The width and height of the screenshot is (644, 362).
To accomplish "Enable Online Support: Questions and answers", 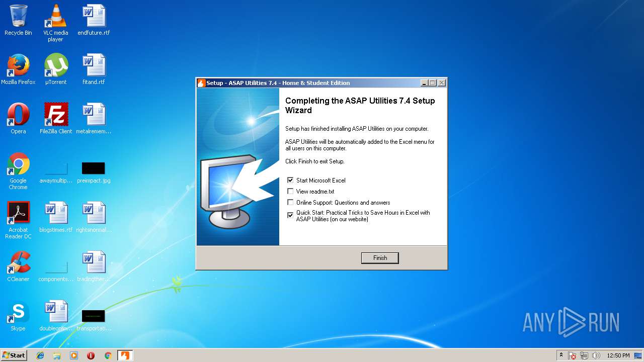I will click(290, 202).
